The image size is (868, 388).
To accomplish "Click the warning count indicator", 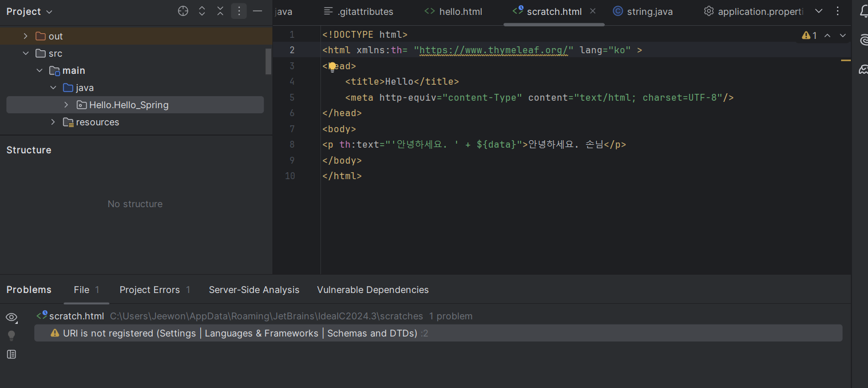I will click(x=810, y=35).
